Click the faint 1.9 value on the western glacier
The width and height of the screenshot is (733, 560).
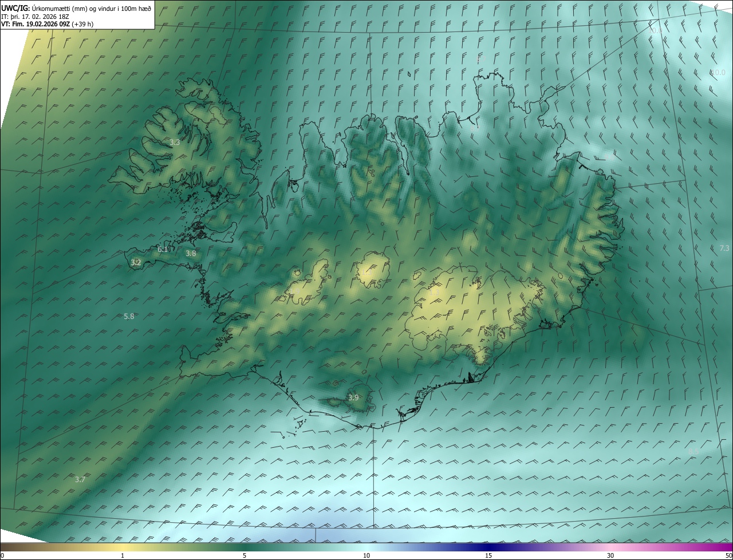point(295,290)
